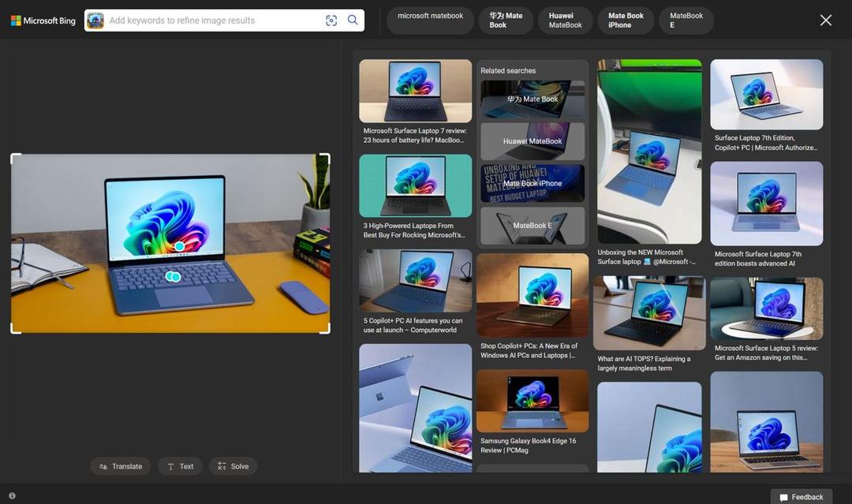Click the Microsoft Bing logo

pos(43,21)
